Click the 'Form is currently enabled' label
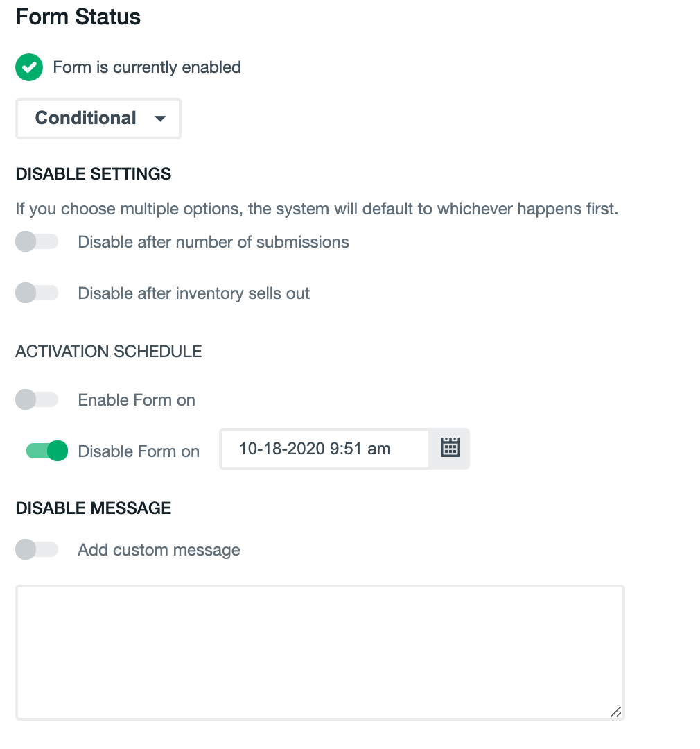Image resolution: width=700 pixels, height=749 pixels. click(x=146, y=67)
